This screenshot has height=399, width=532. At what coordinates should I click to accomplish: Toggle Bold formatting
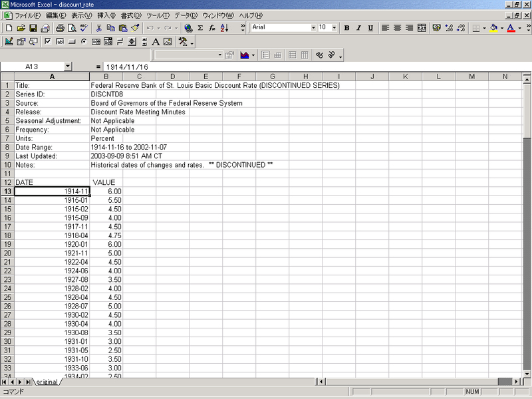coord(346,28)
